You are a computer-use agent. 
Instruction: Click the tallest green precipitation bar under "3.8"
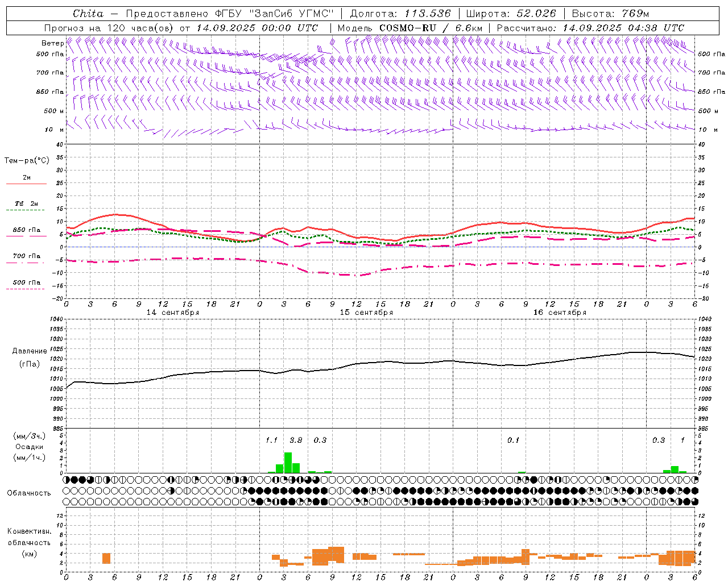coord(288,463)
